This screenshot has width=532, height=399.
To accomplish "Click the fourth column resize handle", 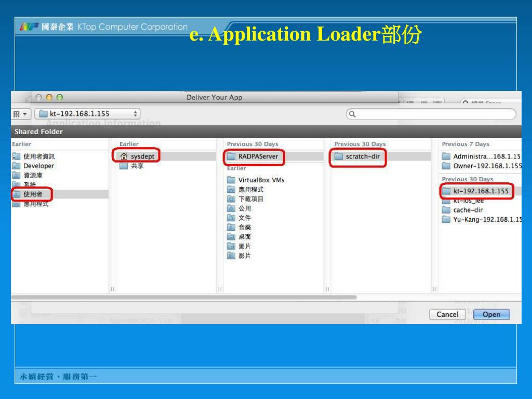I will pos(435,289).
